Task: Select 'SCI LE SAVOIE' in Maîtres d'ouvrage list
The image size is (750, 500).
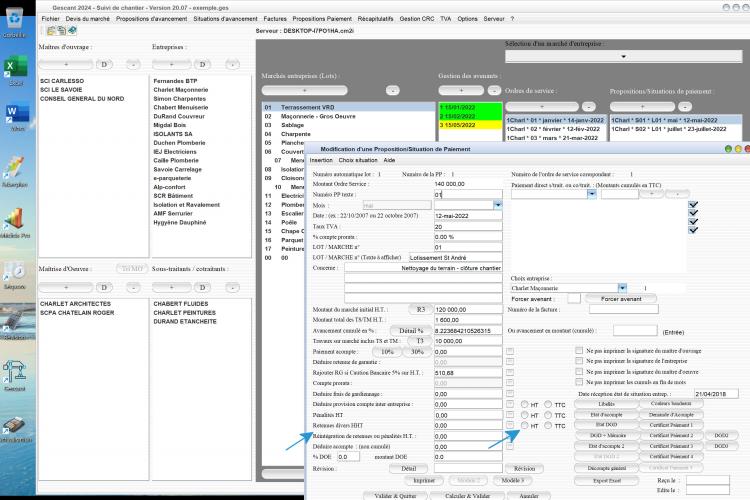Action: pos(61,89)
